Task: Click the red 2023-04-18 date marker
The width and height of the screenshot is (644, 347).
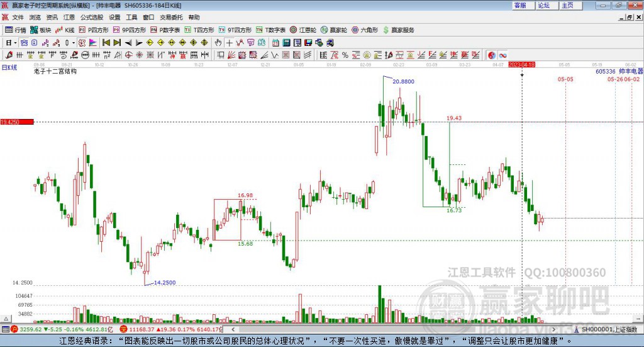Action: (x=521, y=64)
